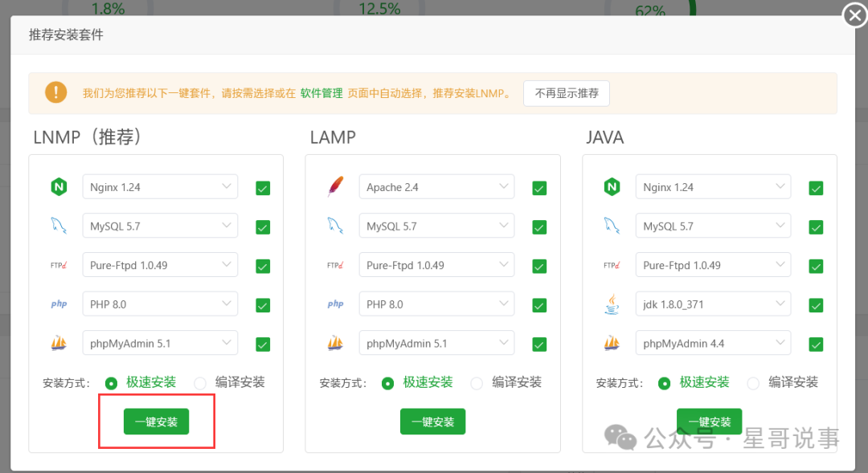Click the FTPd icon in LNMP column
Image resolution: width=868 pixels, height=473 pixels.
click(x=59, y=265)
